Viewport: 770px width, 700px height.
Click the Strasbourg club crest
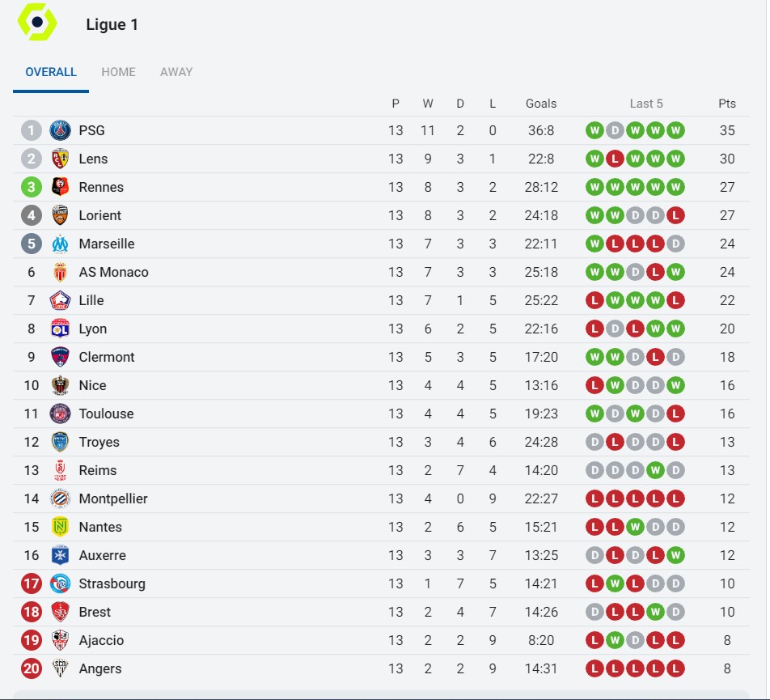(61, 583)
